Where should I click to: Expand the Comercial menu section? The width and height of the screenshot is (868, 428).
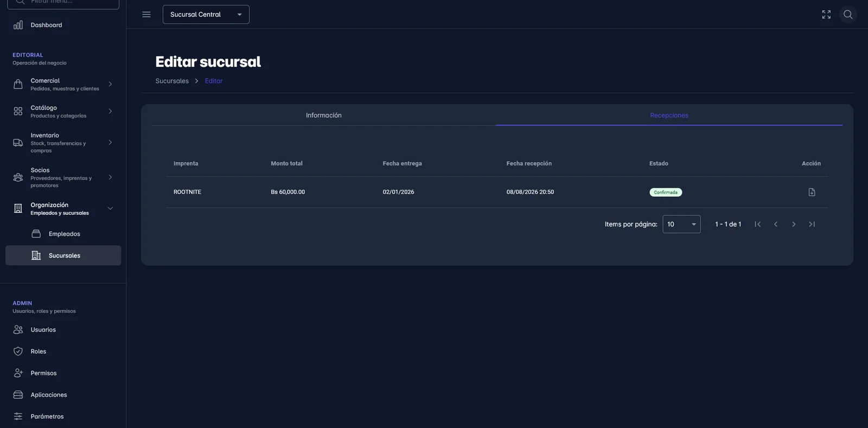pyautogui.click(x=63, y=84)
